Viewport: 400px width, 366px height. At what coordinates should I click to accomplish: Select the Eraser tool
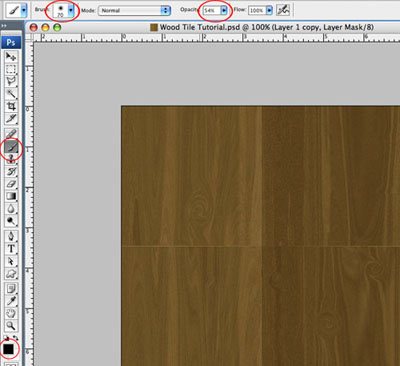coord(11,184)
